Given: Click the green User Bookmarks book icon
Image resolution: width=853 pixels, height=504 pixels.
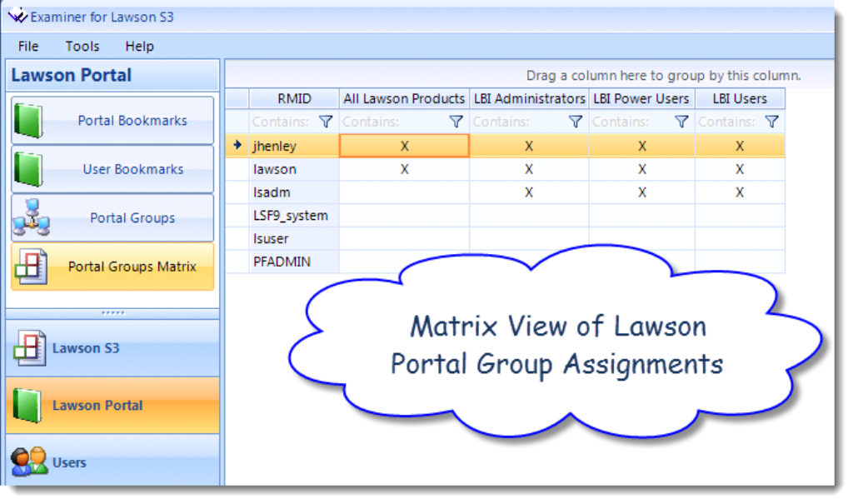Looking at the screenshot, I should [28, 169].
